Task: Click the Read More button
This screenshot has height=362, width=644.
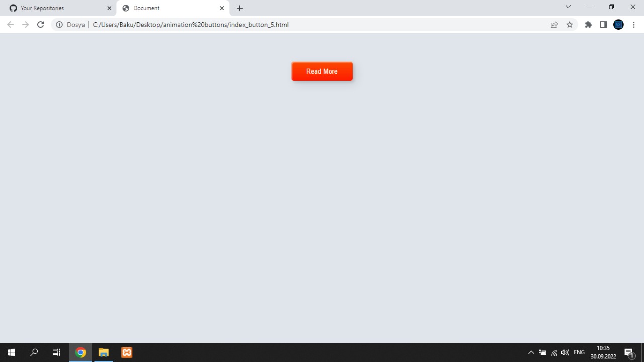Action: [x=322, y=71]
